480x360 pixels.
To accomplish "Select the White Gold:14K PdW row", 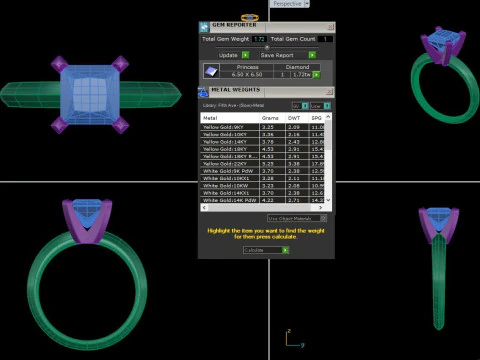I will click(262, 200).
